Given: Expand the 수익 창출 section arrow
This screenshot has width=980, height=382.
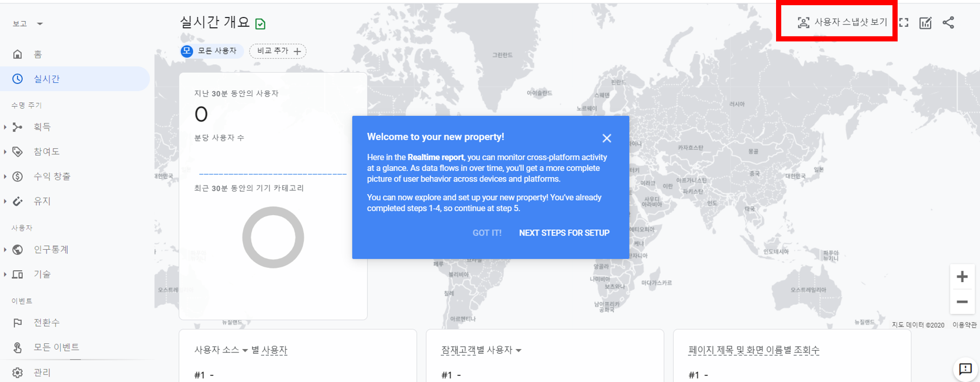Looking at the screenshot, I should pos(5,177).
